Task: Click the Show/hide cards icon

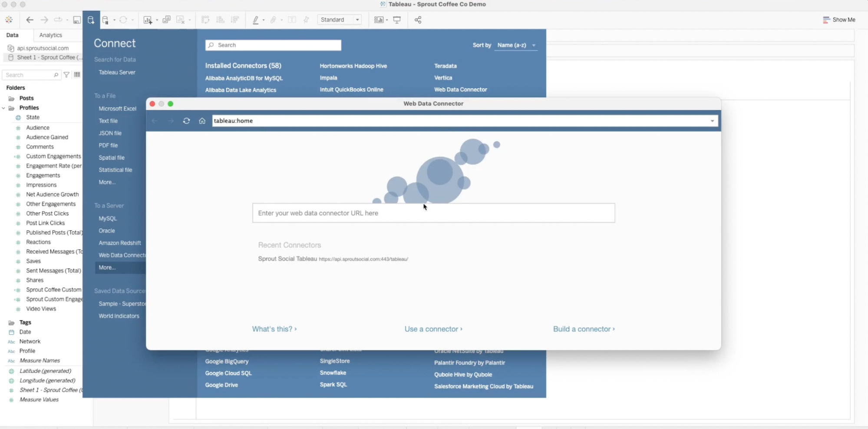Action: [x=379, y=20]
